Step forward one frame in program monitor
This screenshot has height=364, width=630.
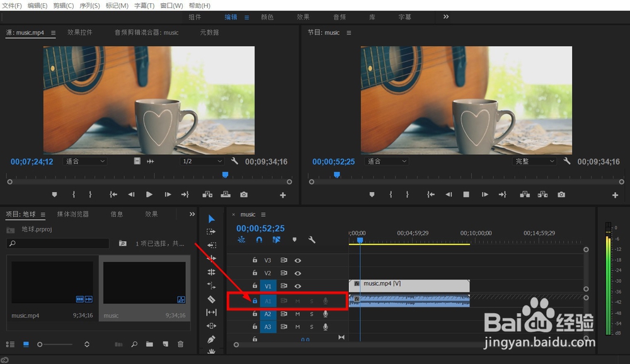(485, 195)
